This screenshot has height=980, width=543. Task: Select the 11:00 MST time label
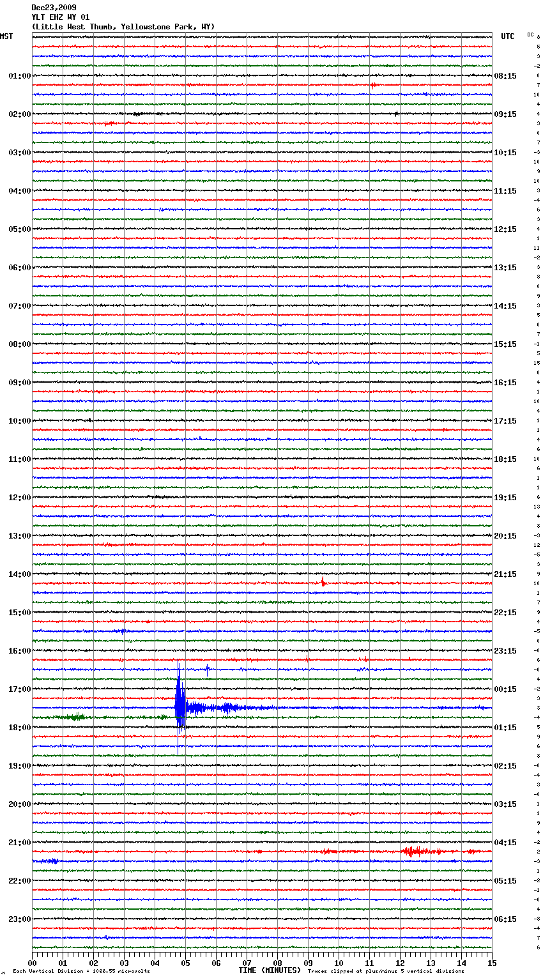[19, 459]
